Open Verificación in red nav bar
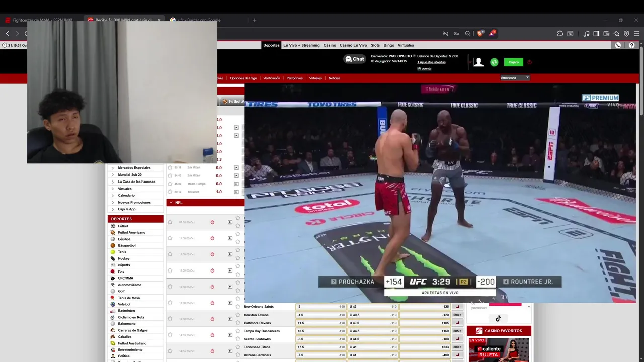Screen dimensions: 644x362 272,78
